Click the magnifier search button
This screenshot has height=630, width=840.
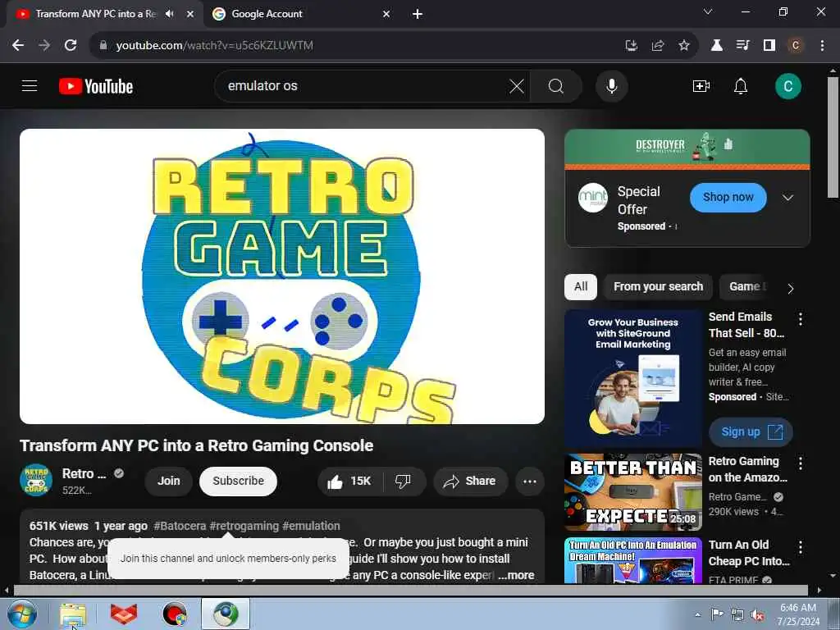coord(555,86)
